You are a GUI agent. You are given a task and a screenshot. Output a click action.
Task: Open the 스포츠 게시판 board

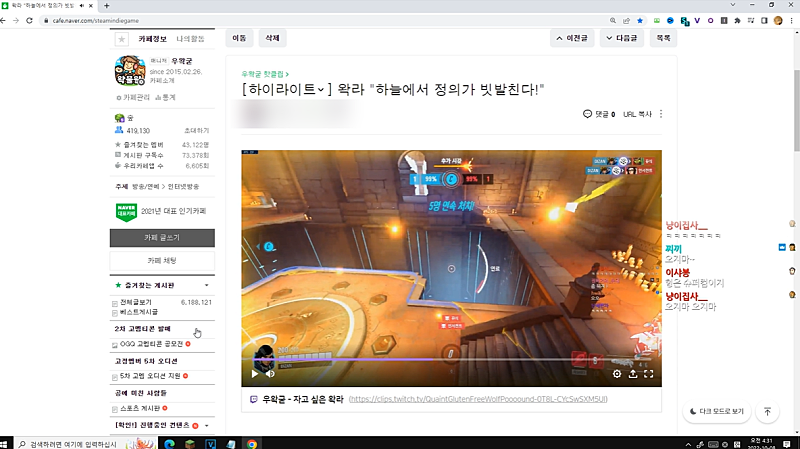click(140, 408)
